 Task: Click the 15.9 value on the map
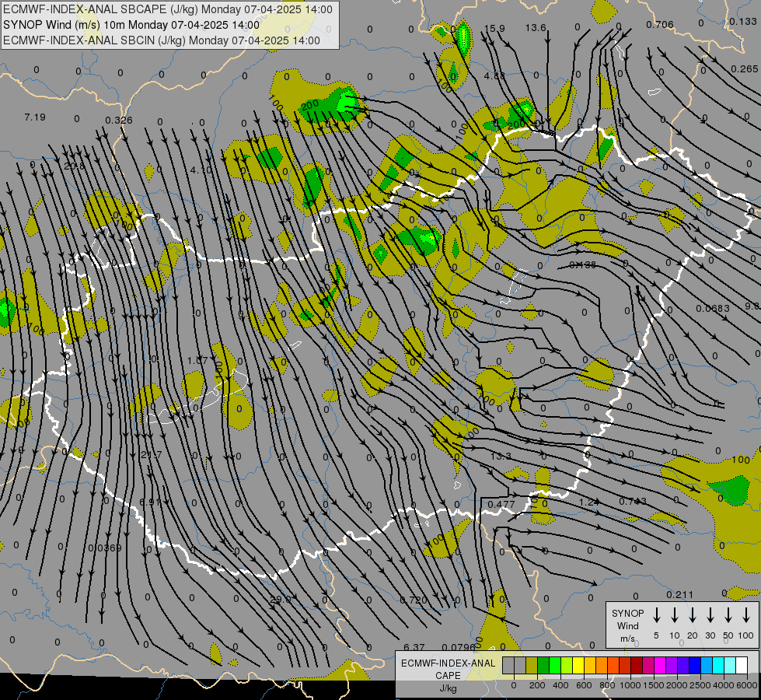point(494,29)
